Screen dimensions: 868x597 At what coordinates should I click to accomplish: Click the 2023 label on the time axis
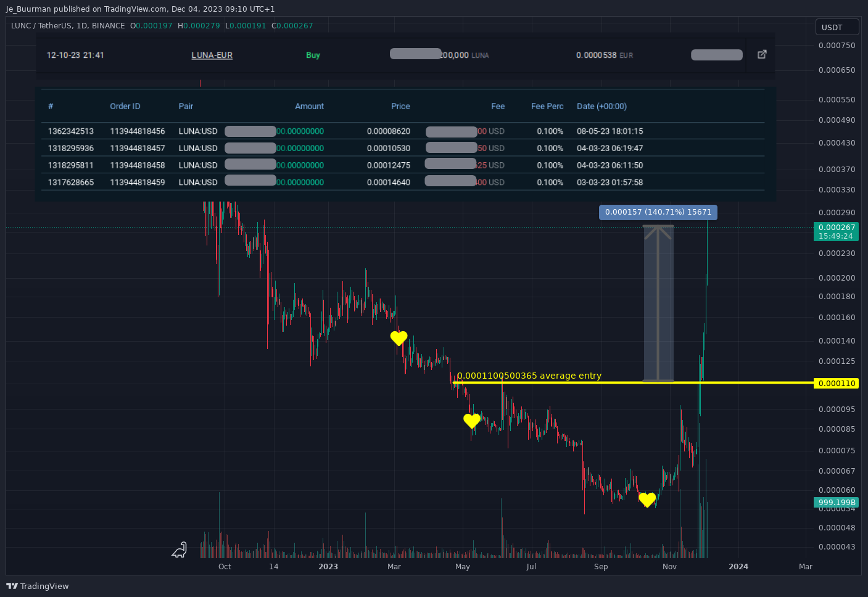(328, 566)
